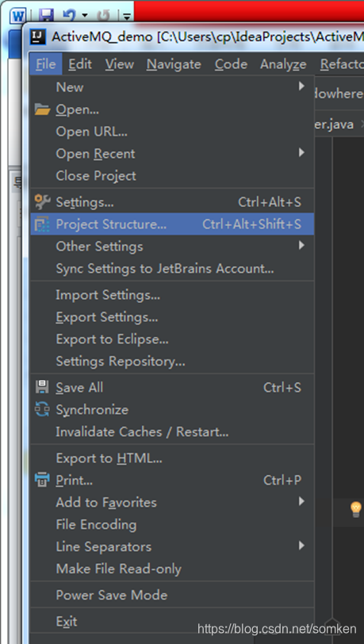Select Close Project menu entry

(x=172, y=176)
